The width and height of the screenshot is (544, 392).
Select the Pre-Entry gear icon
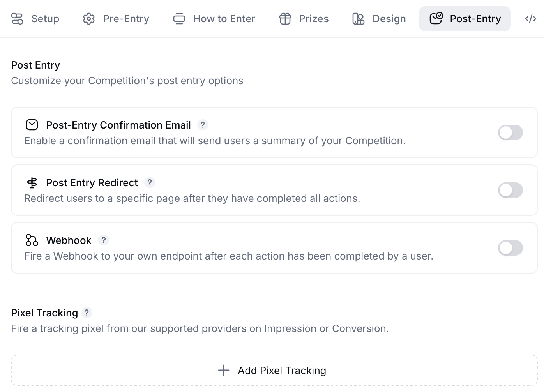(88, 19)
